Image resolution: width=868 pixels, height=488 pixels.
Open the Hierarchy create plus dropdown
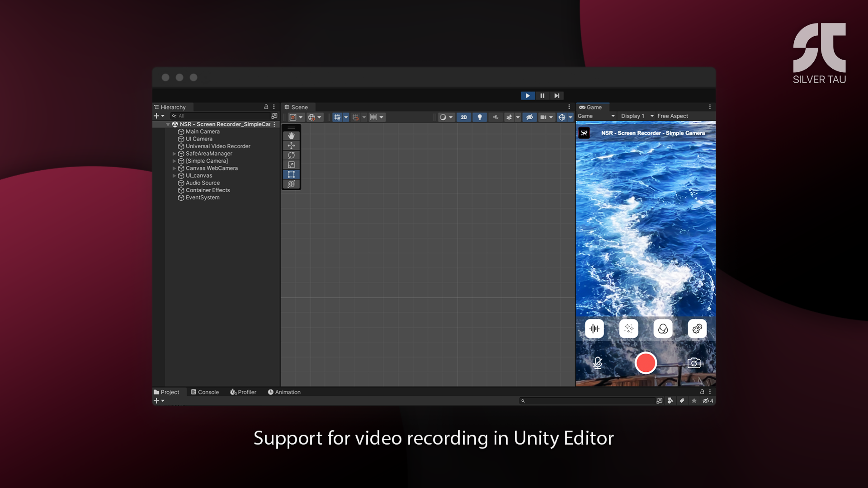[159, 116]
